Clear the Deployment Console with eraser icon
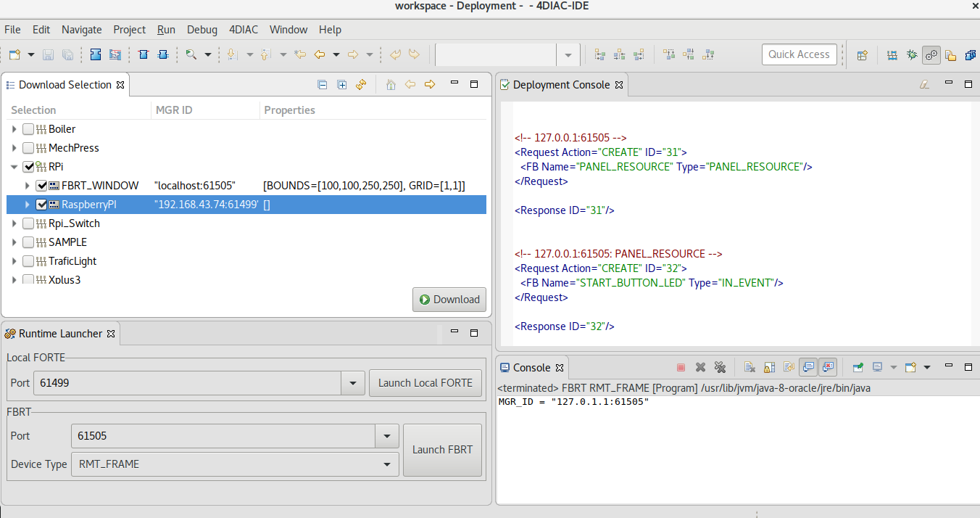Image resolution: width=980 pixels, height=518 pixels. [924, 85]
